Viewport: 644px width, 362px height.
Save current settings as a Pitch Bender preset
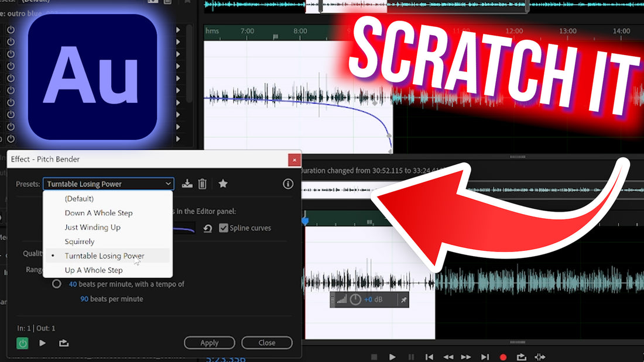(x=187, y=184)
